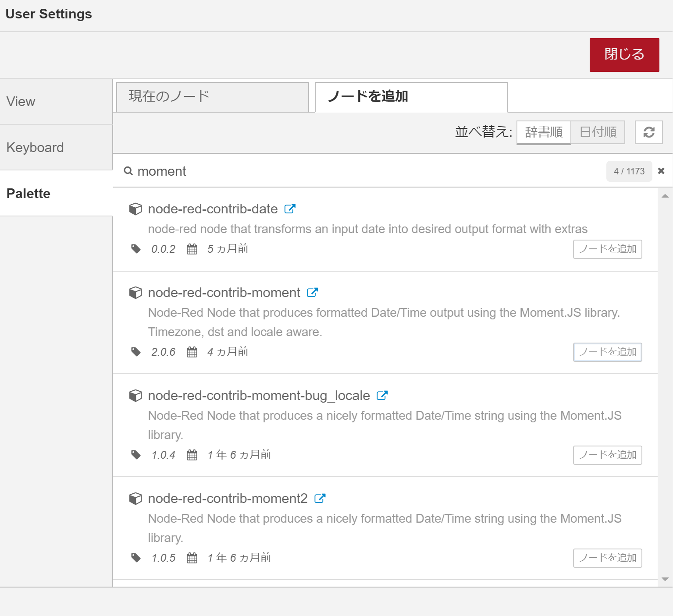
Task: Open external link for node-red-contrib-moment
Action: point(312,293)
